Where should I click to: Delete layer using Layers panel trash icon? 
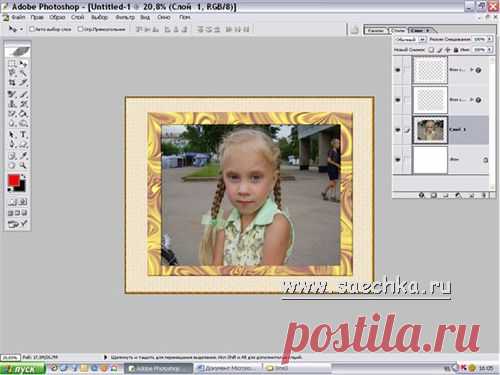pyautogui.click(x=484, y=195)
